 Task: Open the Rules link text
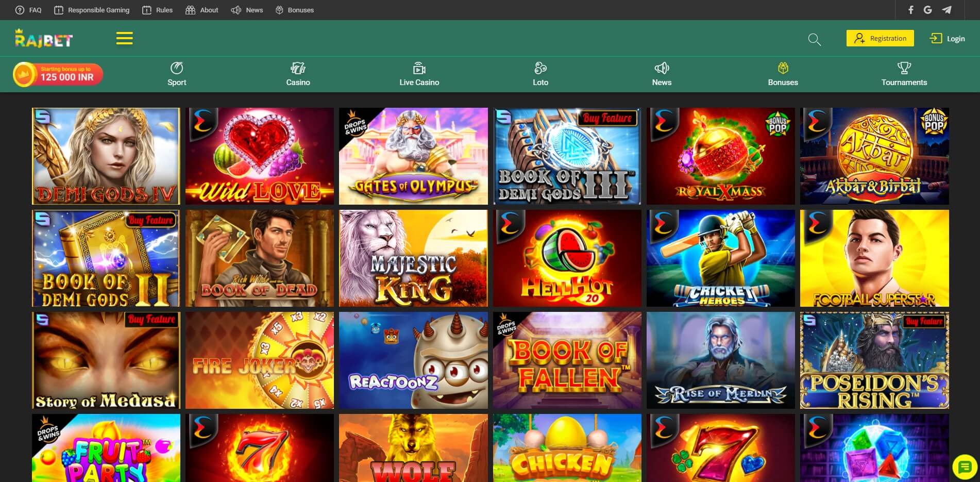point(164,10)
